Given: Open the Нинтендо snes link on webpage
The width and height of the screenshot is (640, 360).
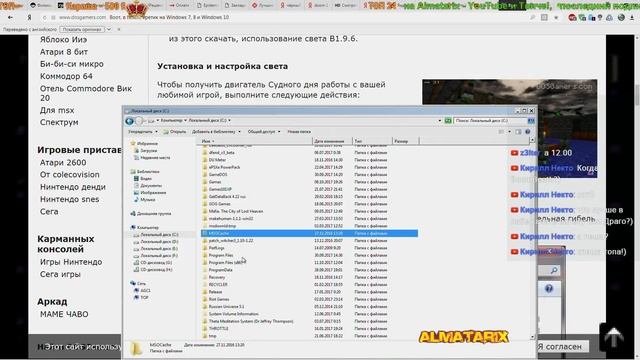Looking at the screenshot, I should (69, 199).
